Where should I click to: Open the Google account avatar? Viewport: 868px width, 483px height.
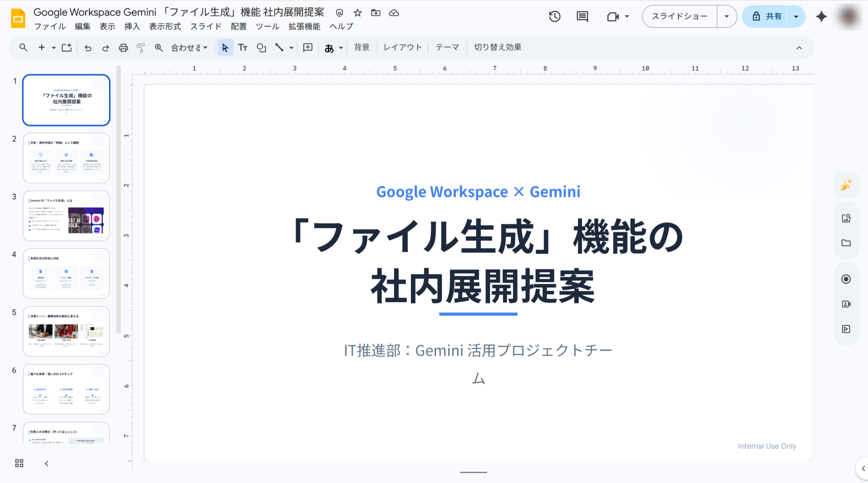pos(849,17)
